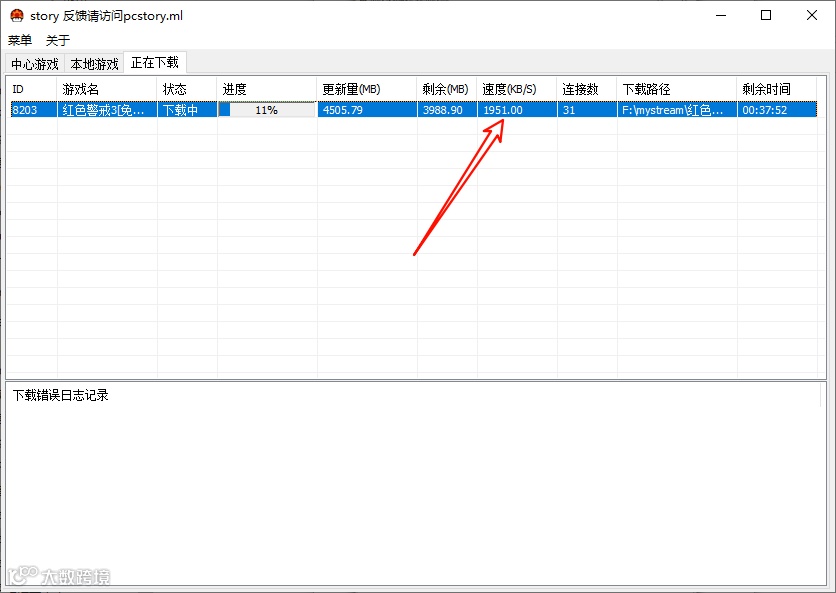The height and width of the screenshot is (593, 836).
Task: Open the 菜单 menu
Action: 20,40
